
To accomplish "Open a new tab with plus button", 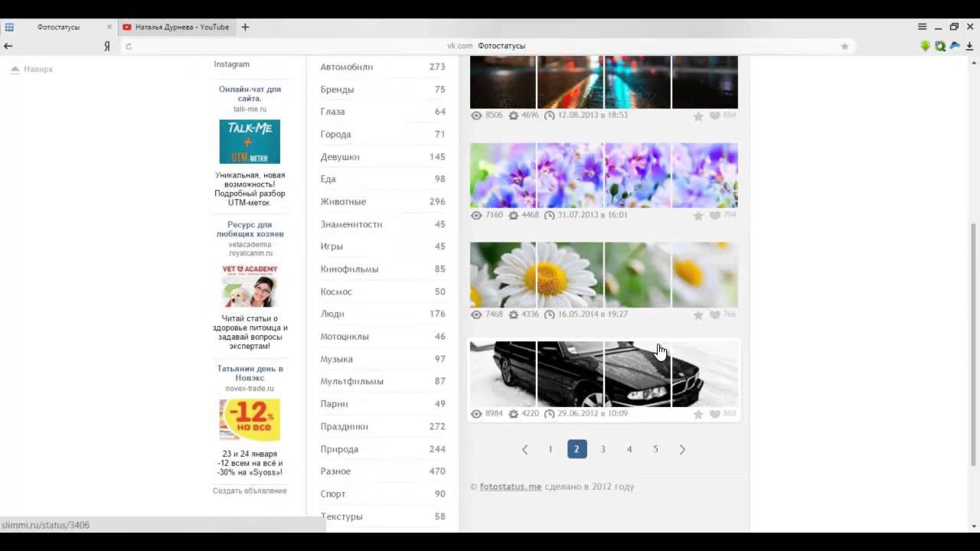I will (245, 27).
